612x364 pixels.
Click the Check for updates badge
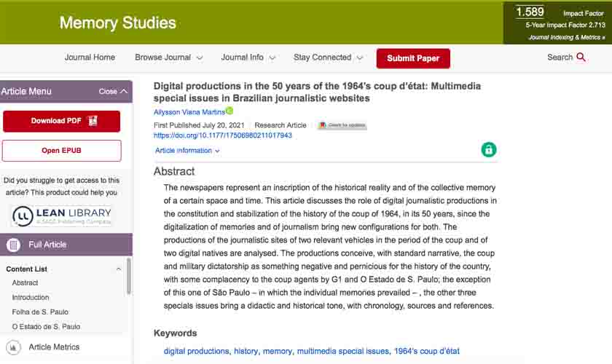[342, 125]
